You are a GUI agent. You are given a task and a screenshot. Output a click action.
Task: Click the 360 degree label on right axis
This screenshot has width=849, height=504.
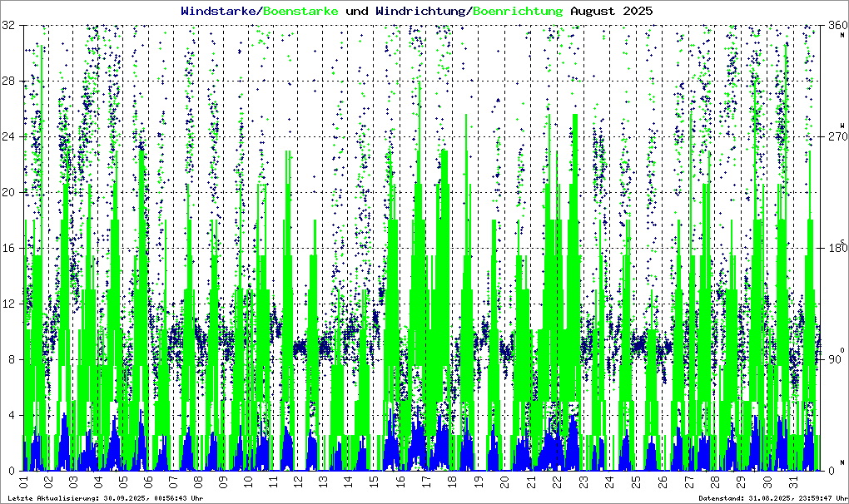click(837, 26)
